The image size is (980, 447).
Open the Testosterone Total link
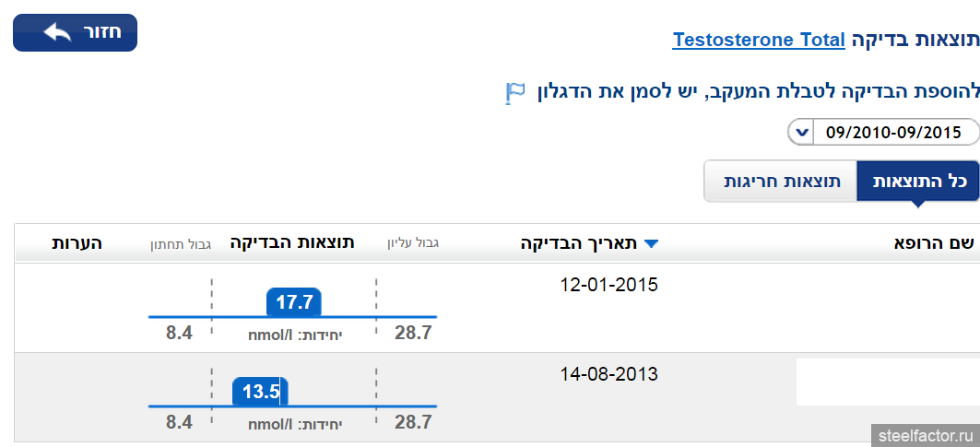click(x=759, y=40)
